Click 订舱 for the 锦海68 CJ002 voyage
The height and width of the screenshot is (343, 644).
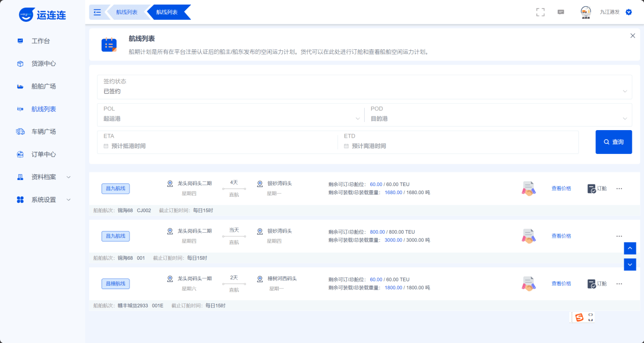coord(597,189)
